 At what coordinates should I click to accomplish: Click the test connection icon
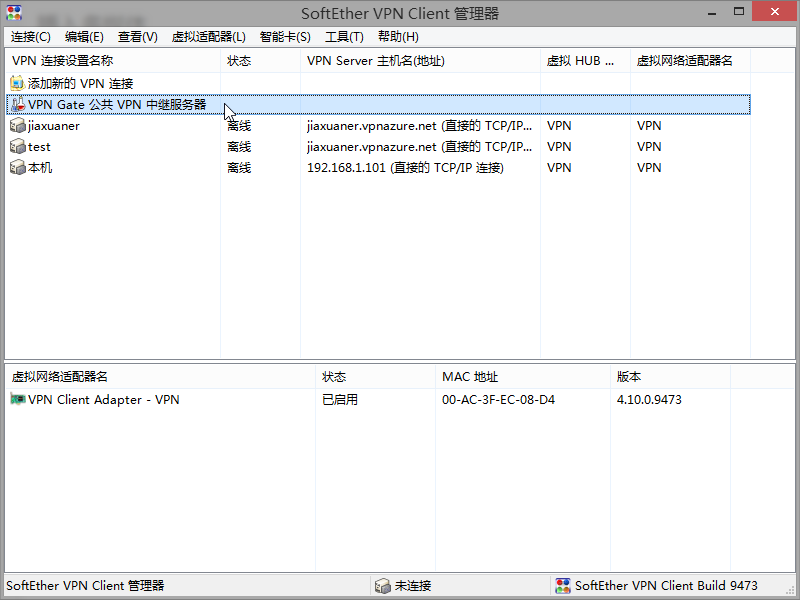pyautogui.click(x=18, y=146)
